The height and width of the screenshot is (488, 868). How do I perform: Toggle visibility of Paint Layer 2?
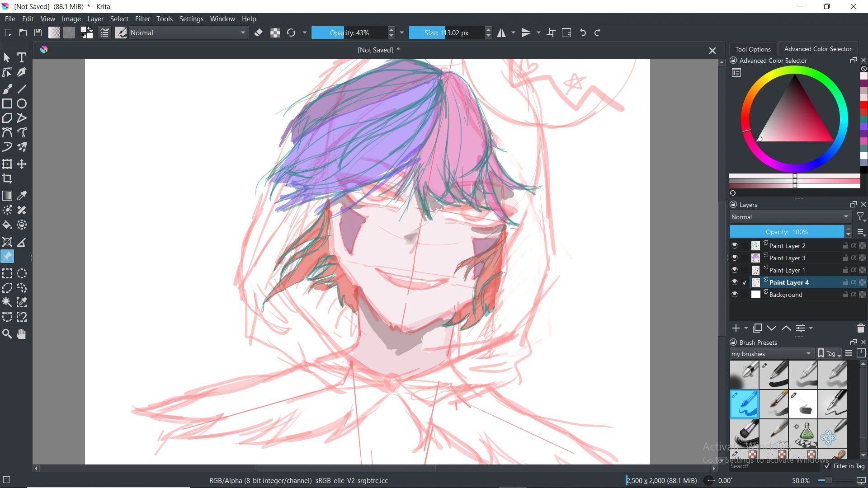[735, 245]
